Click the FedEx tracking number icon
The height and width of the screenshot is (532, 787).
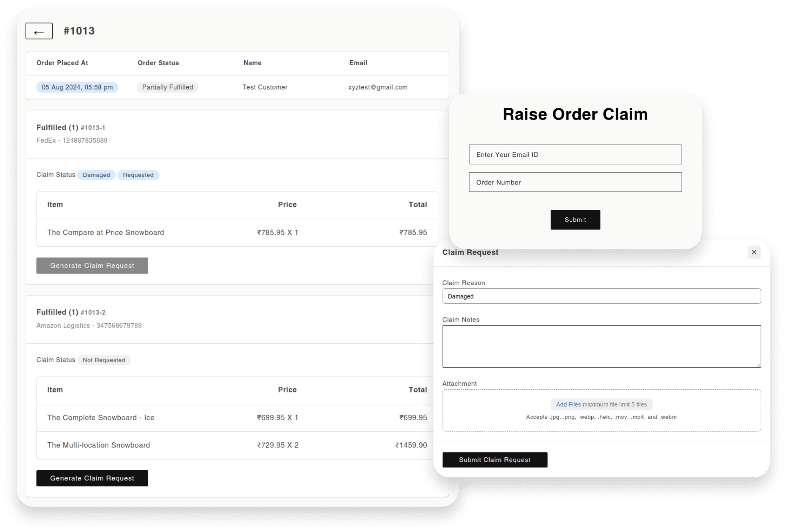pyautogui.click(x=87, y=140)
